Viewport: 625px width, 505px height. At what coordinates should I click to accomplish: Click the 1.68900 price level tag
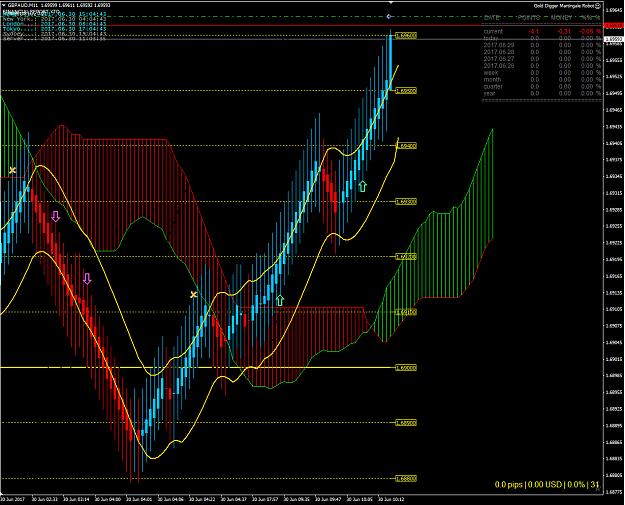(x=406, y=423)
